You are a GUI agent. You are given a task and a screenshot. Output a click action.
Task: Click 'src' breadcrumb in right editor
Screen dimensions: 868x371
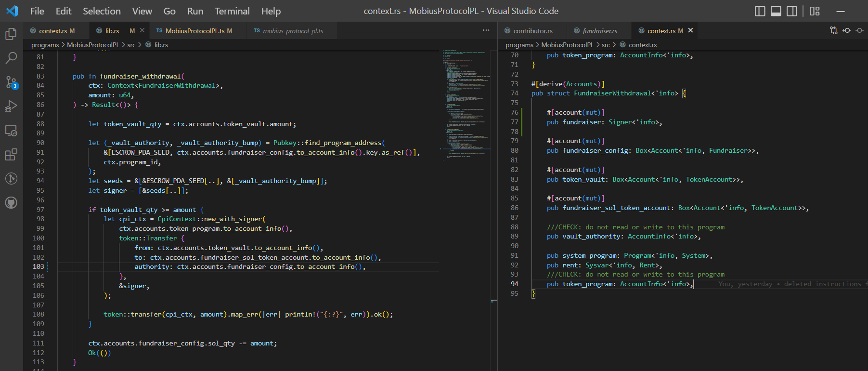pyautogui.click(x=606, y=45)
